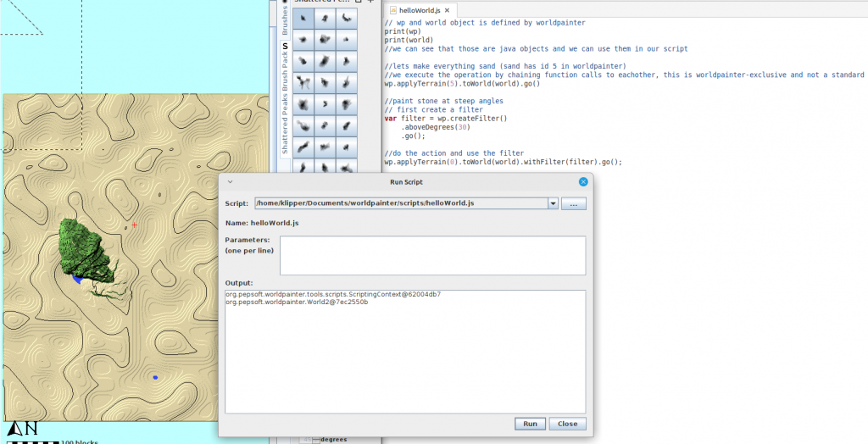The height and width of the screenshot is (444, 868).
Task: Expand the Run Script window menu chevron
Action: (230, 182)
